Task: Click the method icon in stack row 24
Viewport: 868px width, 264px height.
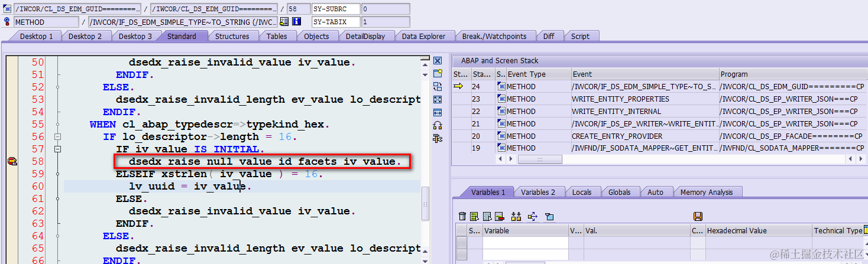Action: 501,86
